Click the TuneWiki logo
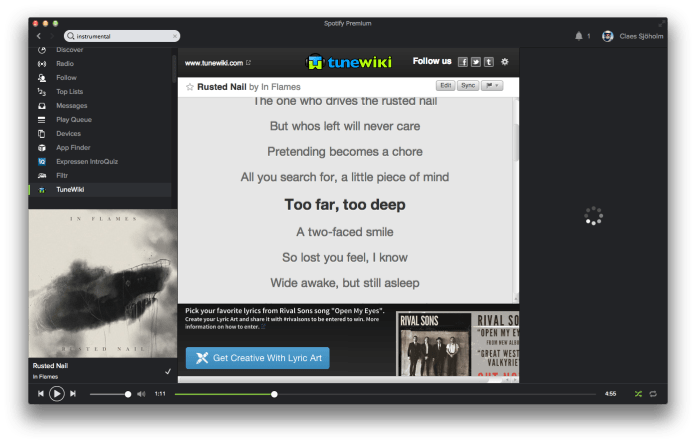 349,62
